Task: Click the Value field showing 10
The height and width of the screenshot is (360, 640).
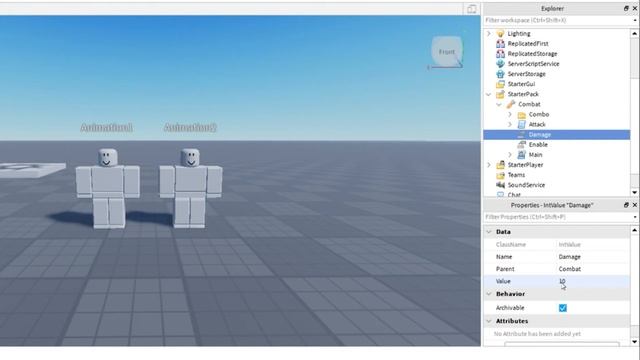Action: click(x=593, y=281)
